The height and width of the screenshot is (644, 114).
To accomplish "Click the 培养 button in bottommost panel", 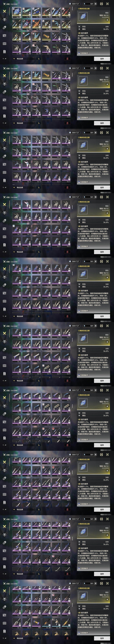I will point(102,638).
